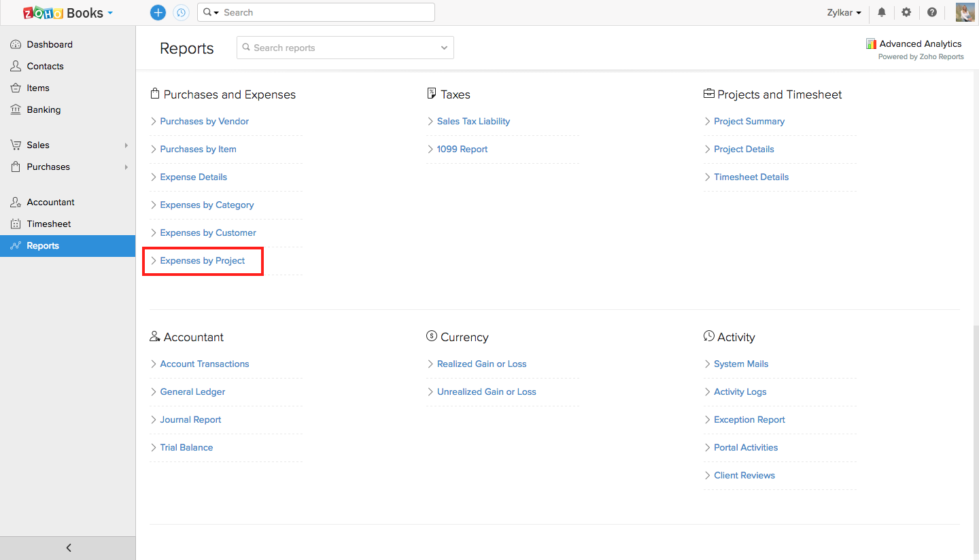The image size is (979, 560).
Task: Expand the Search reports dropdown
Action: [x=444, y=48]
